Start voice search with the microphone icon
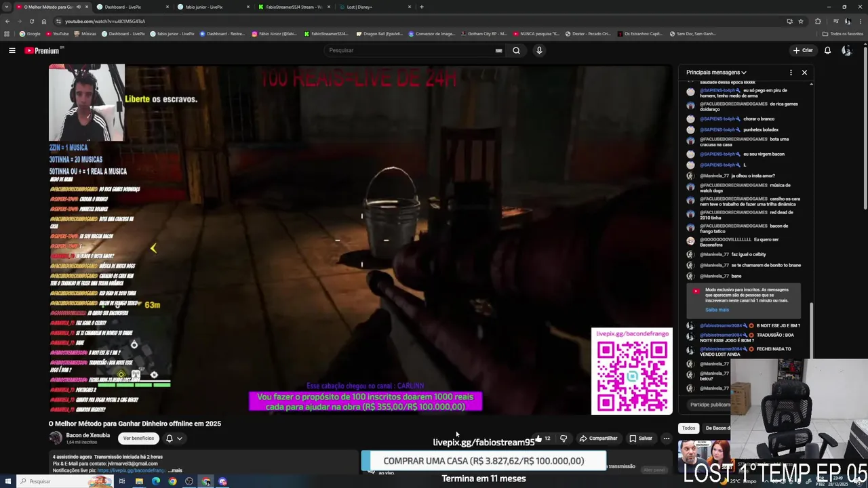 (539, 50)
